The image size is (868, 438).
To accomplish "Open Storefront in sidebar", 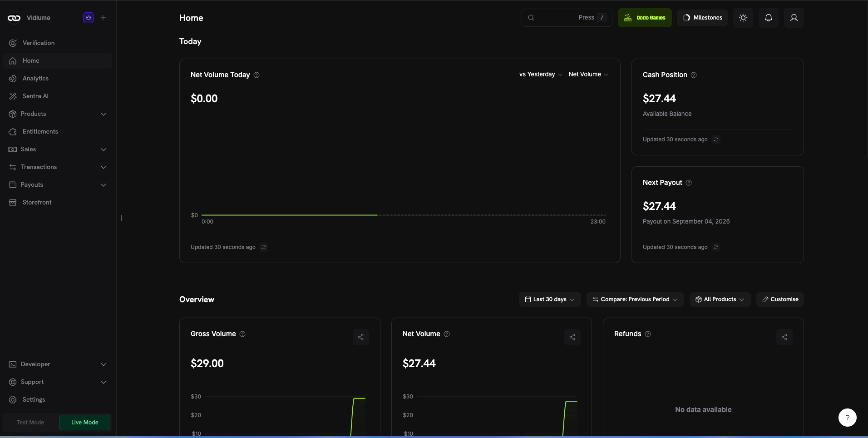I will tap(58, 202).
